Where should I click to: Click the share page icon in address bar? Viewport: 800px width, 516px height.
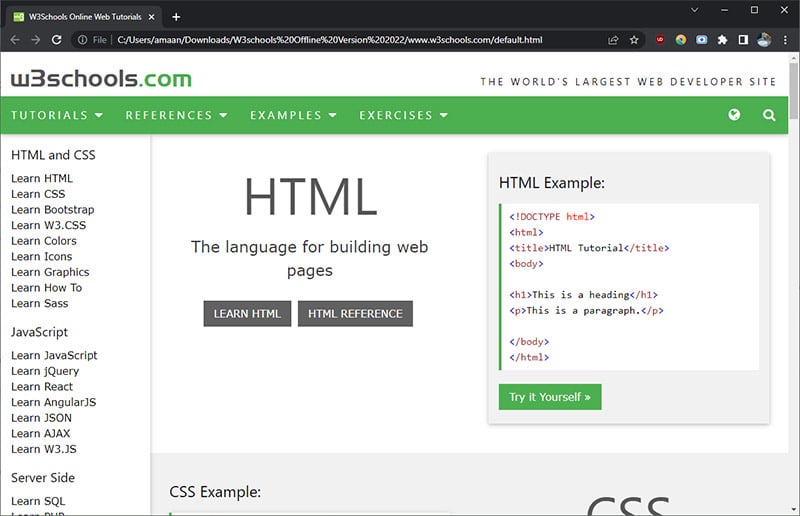613,40
